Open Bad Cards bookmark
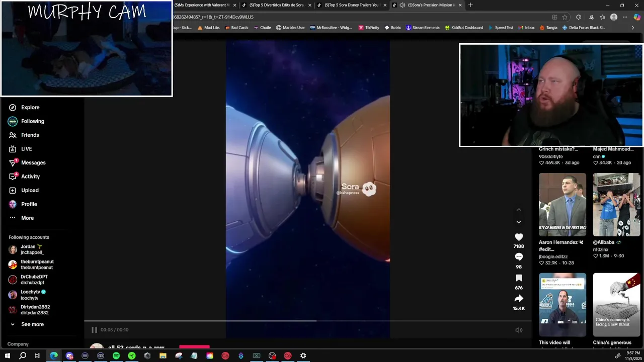 [x=236, y=28]
